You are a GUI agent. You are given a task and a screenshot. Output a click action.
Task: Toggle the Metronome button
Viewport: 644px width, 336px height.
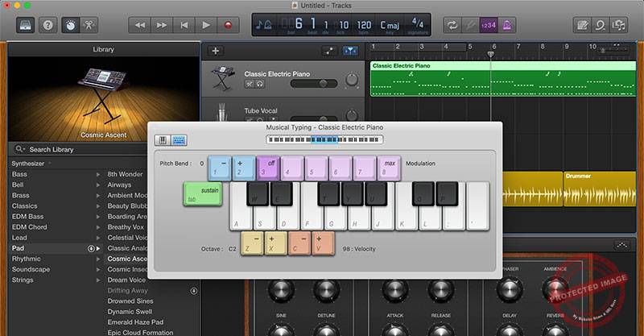tap(508, 25)
